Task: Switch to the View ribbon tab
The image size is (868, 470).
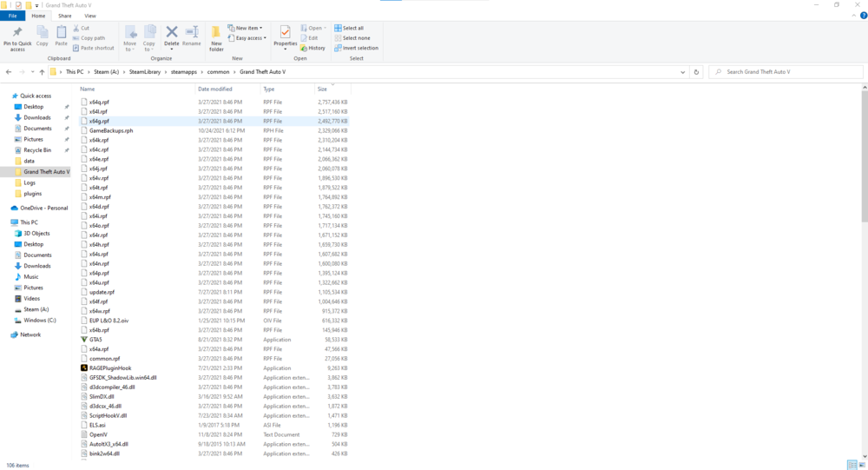Action: coord(89,17)
